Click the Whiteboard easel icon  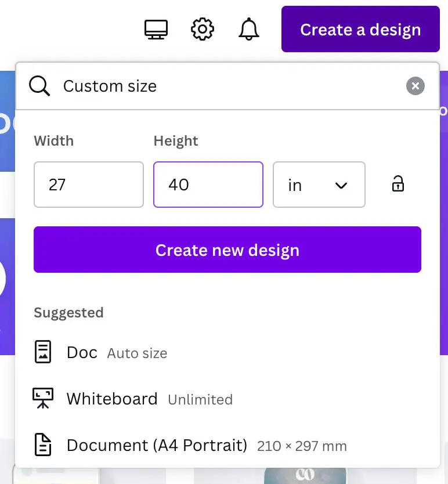pos(43,399)
